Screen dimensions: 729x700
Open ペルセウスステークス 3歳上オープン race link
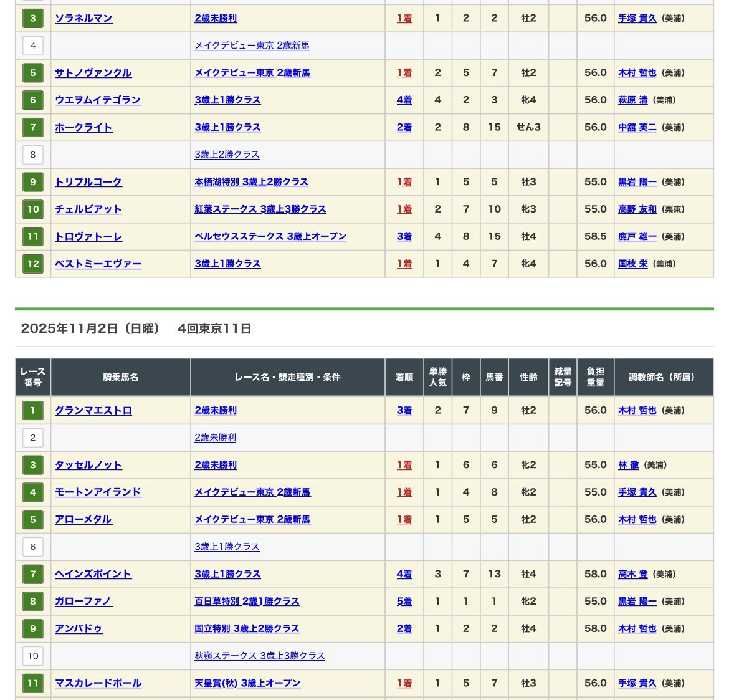tap(270, 236)
